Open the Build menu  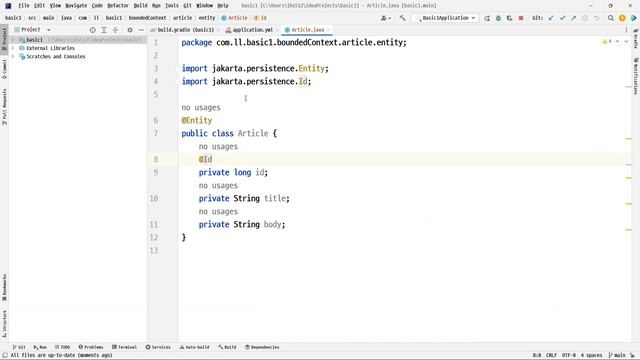[140, 6]
